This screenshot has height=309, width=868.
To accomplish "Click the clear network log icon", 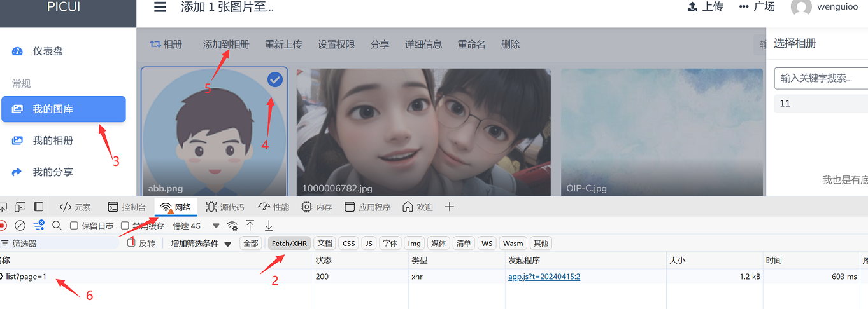I will [20, 226].
